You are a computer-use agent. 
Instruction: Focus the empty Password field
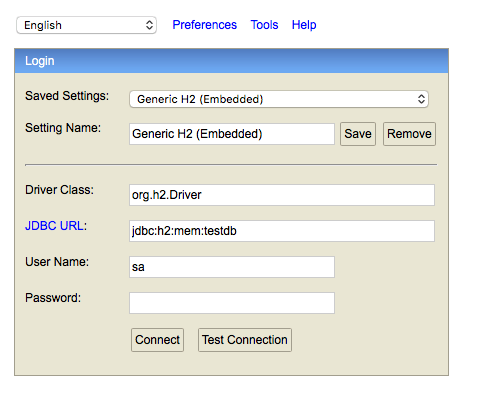coord(232,303)
